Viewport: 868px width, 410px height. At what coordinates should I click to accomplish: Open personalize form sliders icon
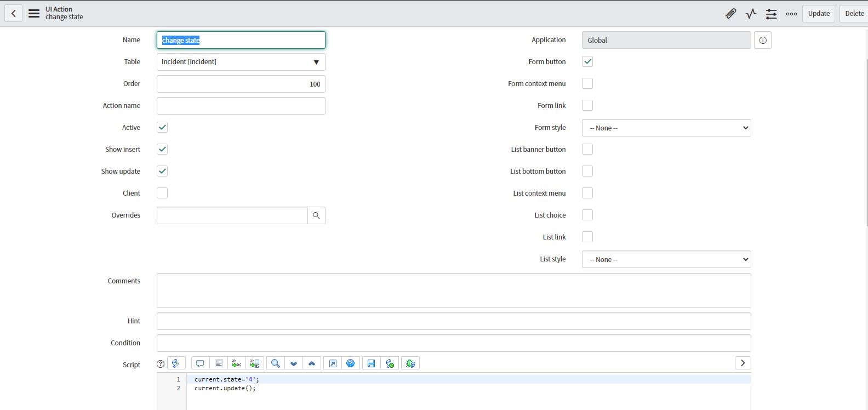tap(771, 14)
